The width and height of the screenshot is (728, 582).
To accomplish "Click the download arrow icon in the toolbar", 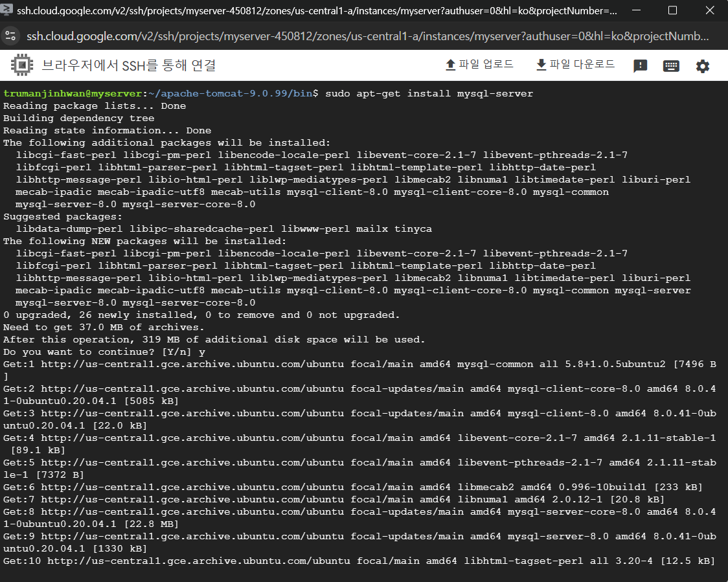I will [x=541, y=65].
